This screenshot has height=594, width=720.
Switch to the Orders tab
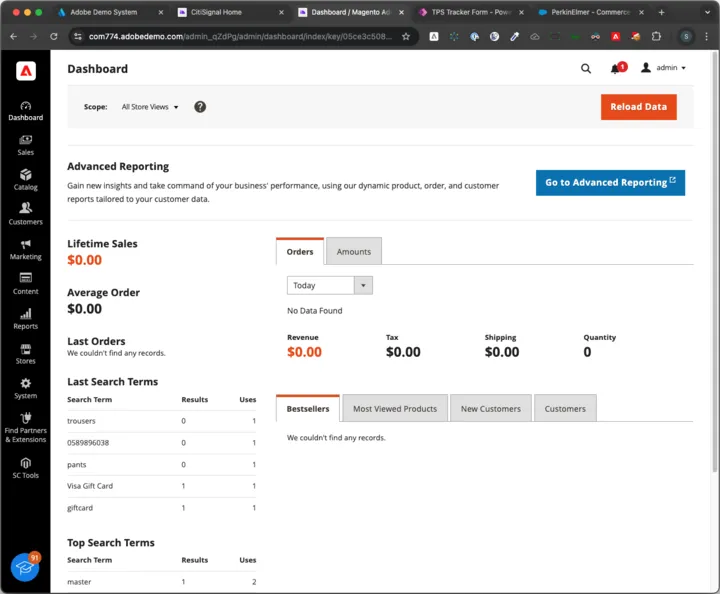300,252
